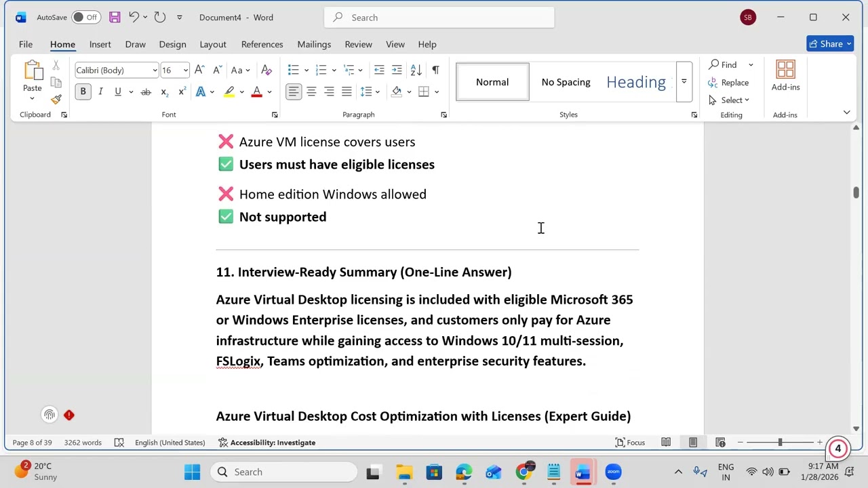Apply red font color swatch

pos(256,91)
